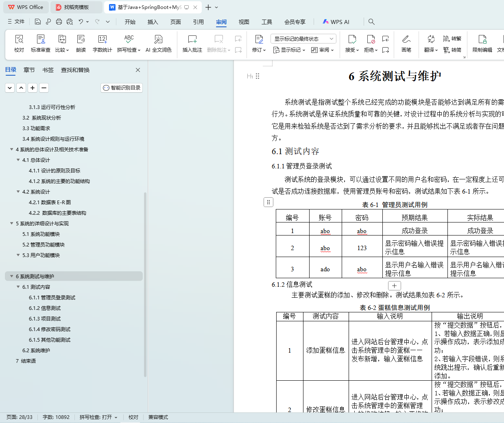
Task: Collapse 4.2 系统设计 outline node
Action: click(x=18, y=192)
